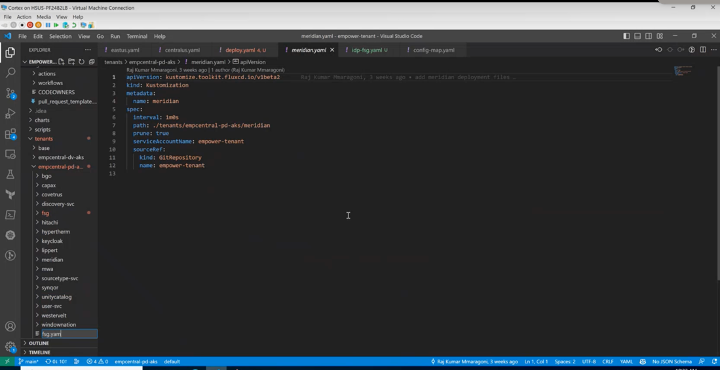Toggle file blame annotations icon
Viewport: 720px width, 370px height.
pyautogui.click(x=692, y=50)
